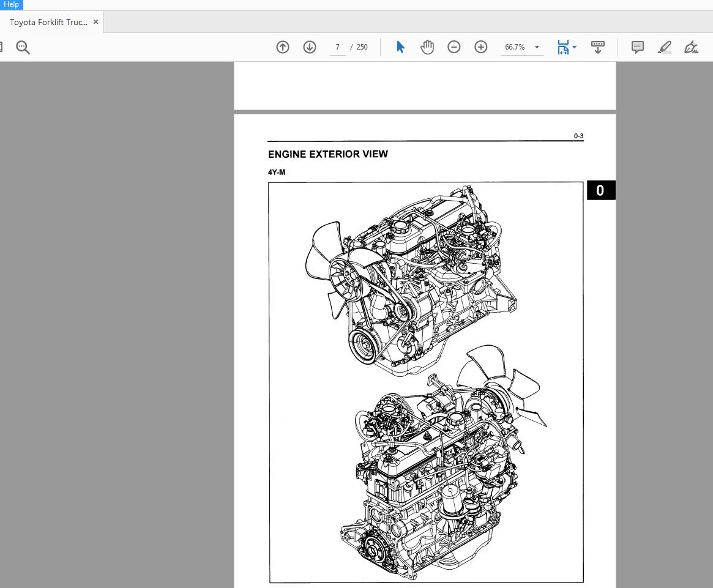Screen dimensions: 713x588
Task: Activate the Hand pan tool
Action: pos(427,47)
